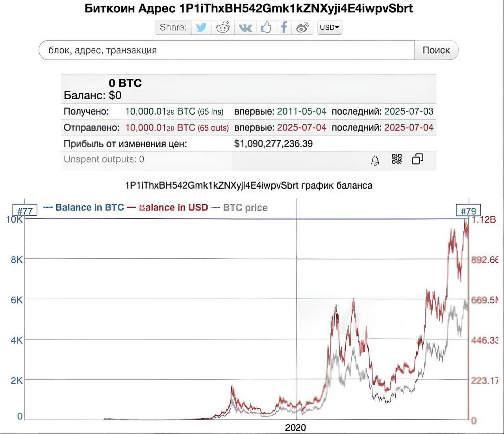Open first received date 2011-05-04
Screen dimensions: 504x434
[302, 111]
